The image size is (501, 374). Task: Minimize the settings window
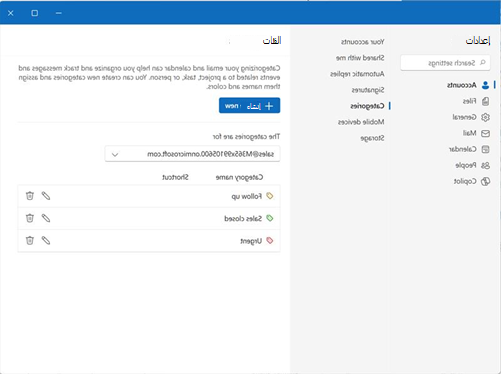pyautogui.click(x=59, y=13)
